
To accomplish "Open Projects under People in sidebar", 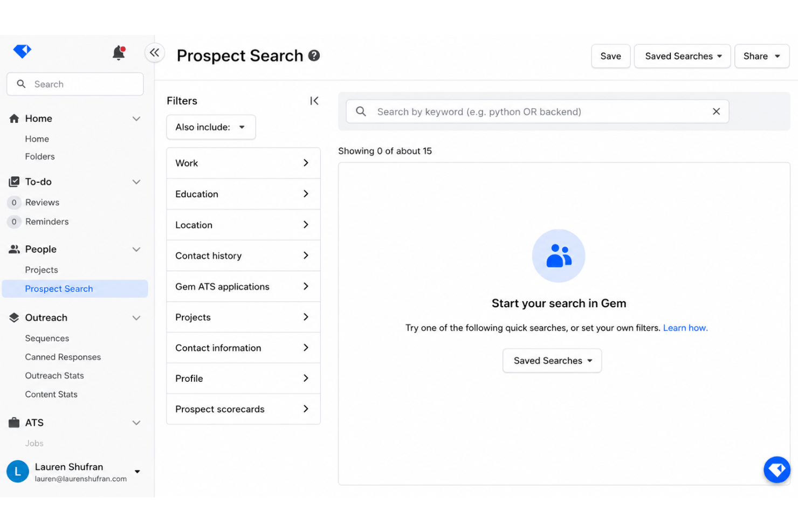I will click(x=42, y=270).
